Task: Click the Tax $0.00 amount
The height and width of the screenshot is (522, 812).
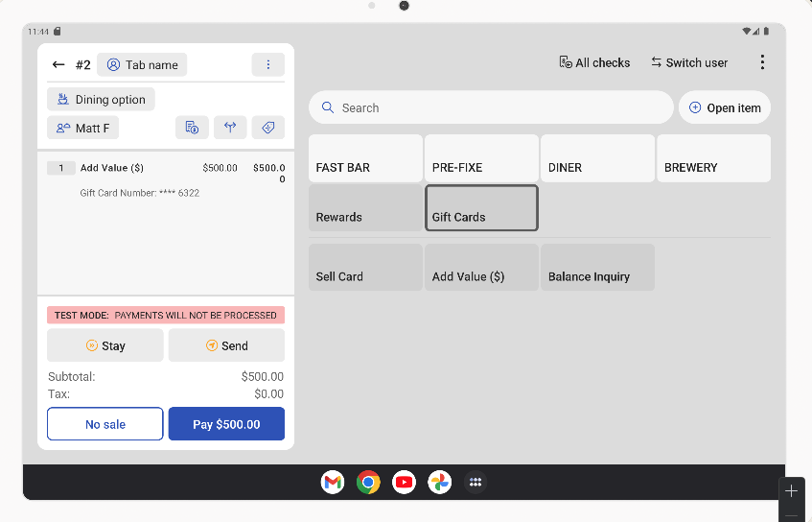Action: (268, 394)
